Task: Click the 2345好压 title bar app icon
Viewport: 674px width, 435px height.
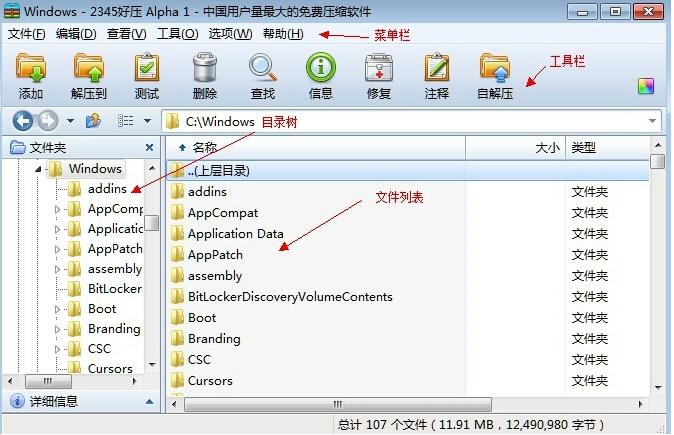Action: coord(12,11)
